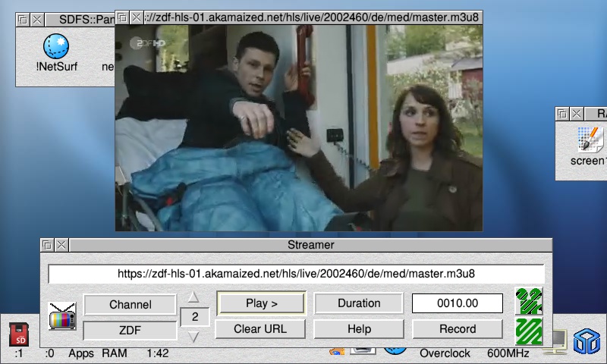Increase channel number with up arrow
Viewport: 607px width, 364px height.
[194, 297]
